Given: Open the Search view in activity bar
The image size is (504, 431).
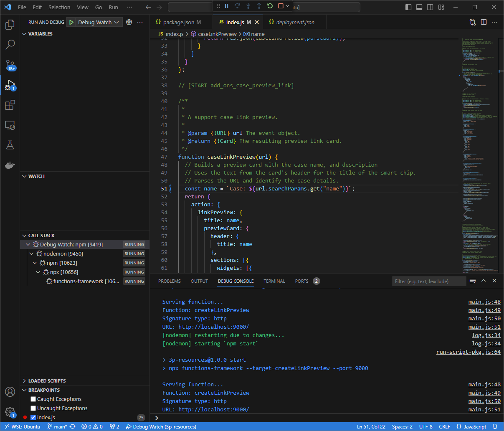Looking at the screenshot, I should (x=10, y=44).
